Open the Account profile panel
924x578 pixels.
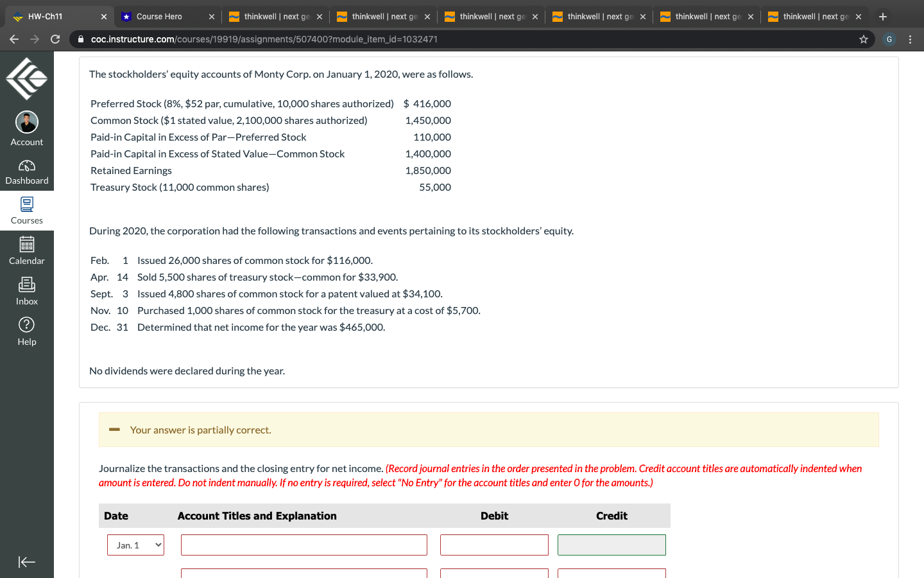click(26, 127)
